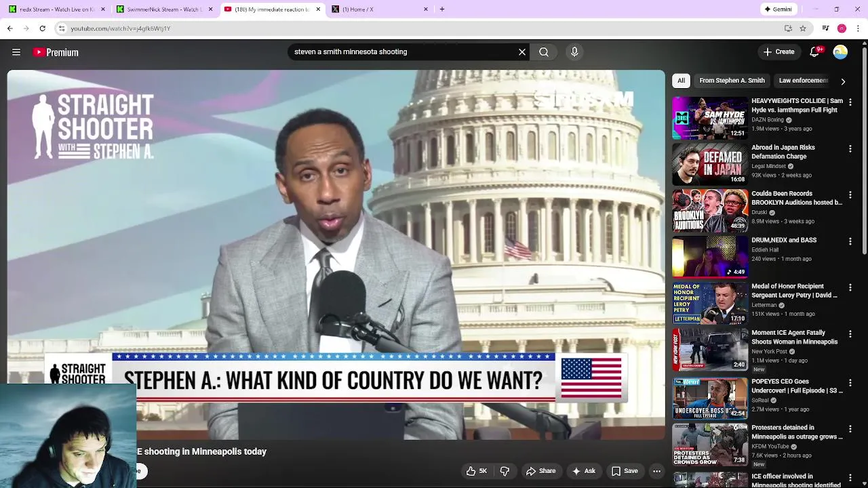
Task: Open the Create menu
Action: 778,52
